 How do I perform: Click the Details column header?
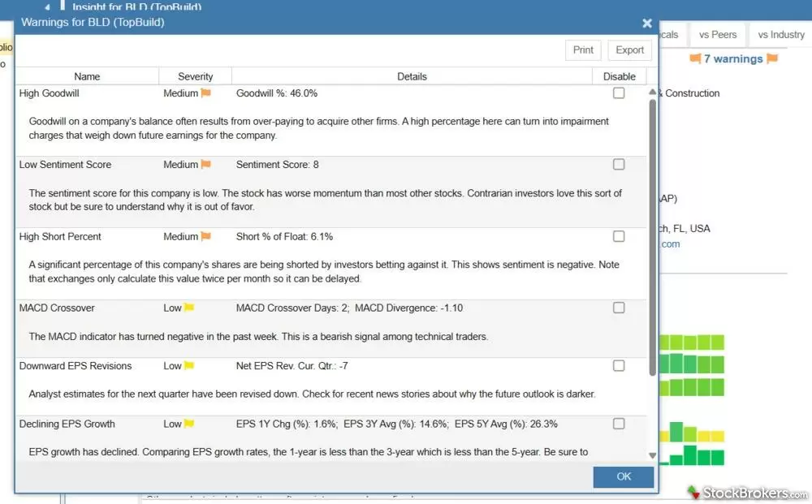coord(412,76)
